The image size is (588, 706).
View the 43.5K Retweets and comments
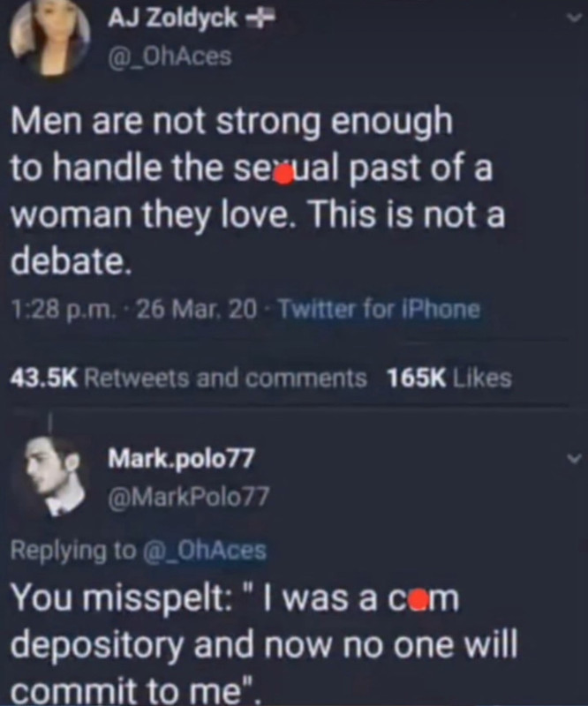tap(188, 379)
